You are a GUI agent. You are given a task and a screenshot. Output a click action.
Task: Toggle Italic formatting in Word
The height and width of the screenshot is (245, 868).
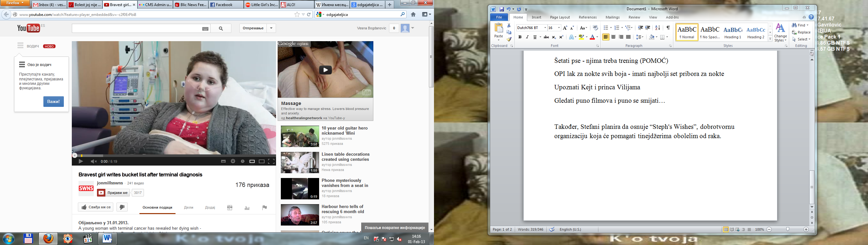click(x=527, y=37)
